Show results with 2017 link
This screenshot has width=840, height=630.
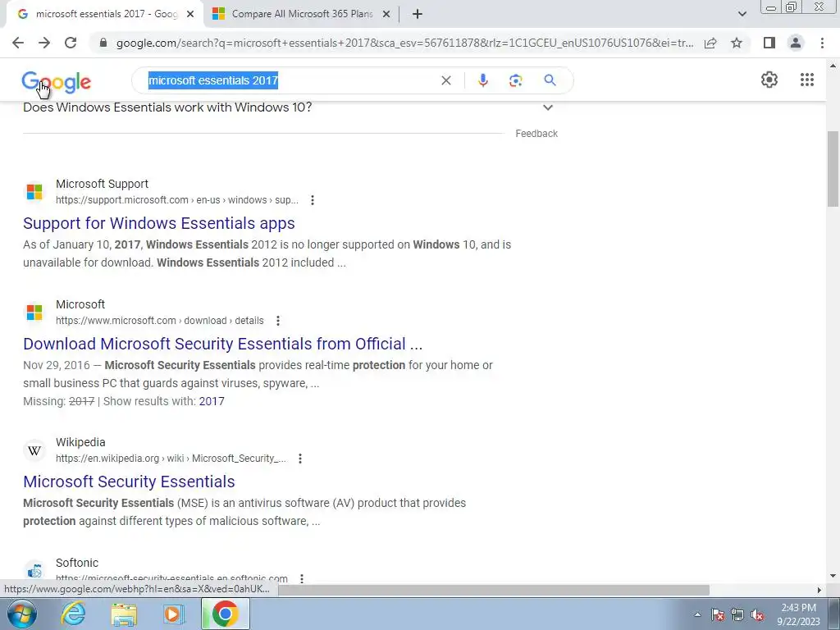click(212, 401)
